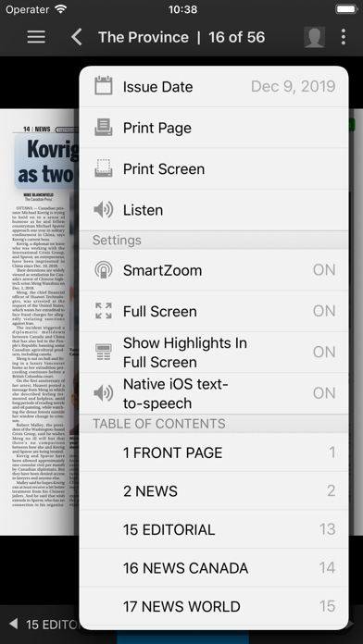Open 17 NEWS WORLD section

(214, 607)
